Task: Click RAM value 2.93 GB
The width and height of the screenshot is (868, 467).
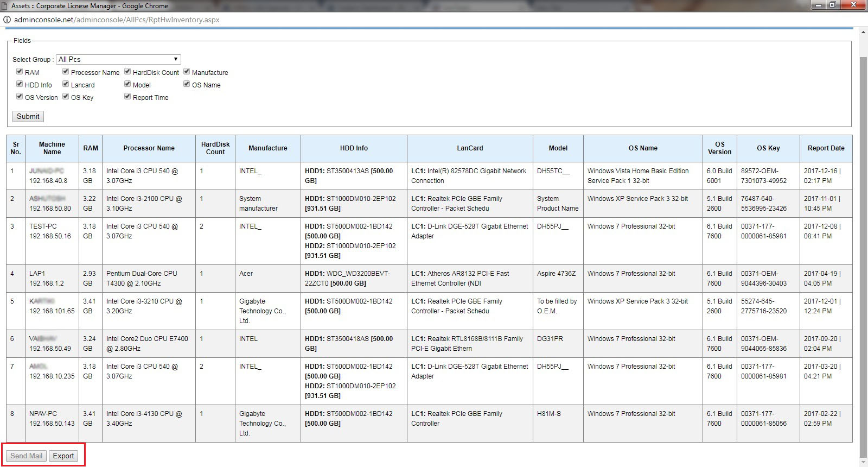Action: 91,279
